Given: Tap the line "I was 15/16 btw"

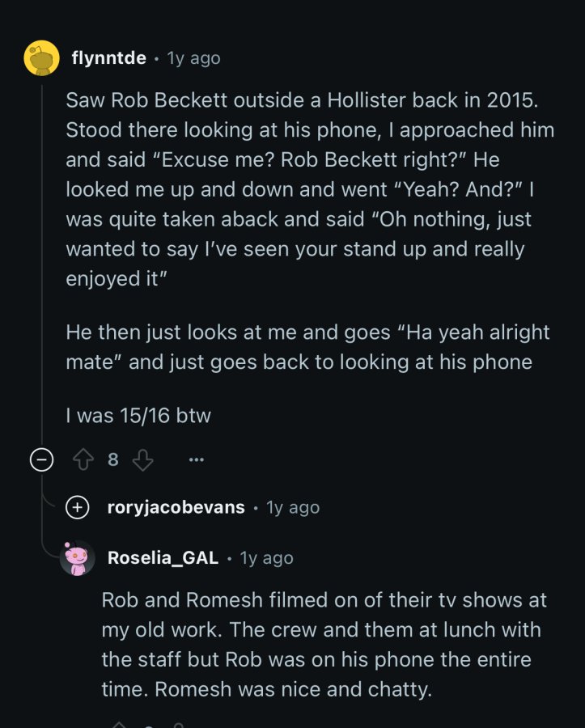Looking at the screenshot, I should [138, 416].
